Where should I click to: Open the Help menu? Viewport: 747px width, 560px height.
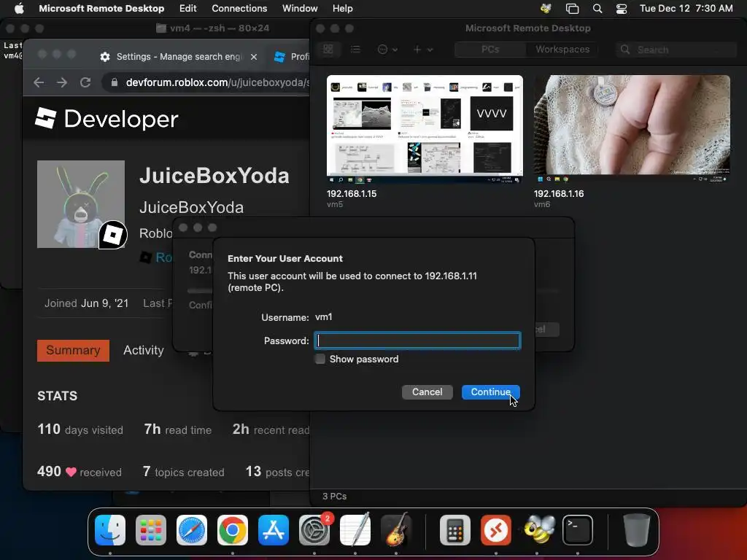(343, 9)
